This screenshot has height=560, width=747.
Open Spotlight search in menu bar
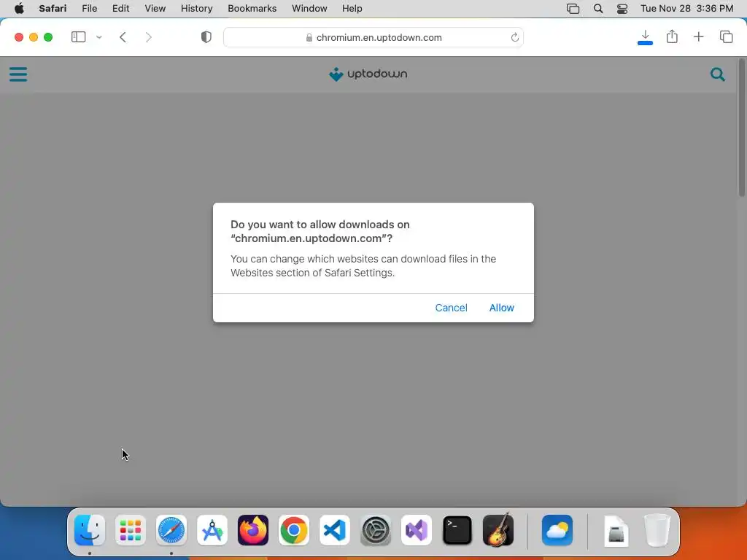coord(598,9)
